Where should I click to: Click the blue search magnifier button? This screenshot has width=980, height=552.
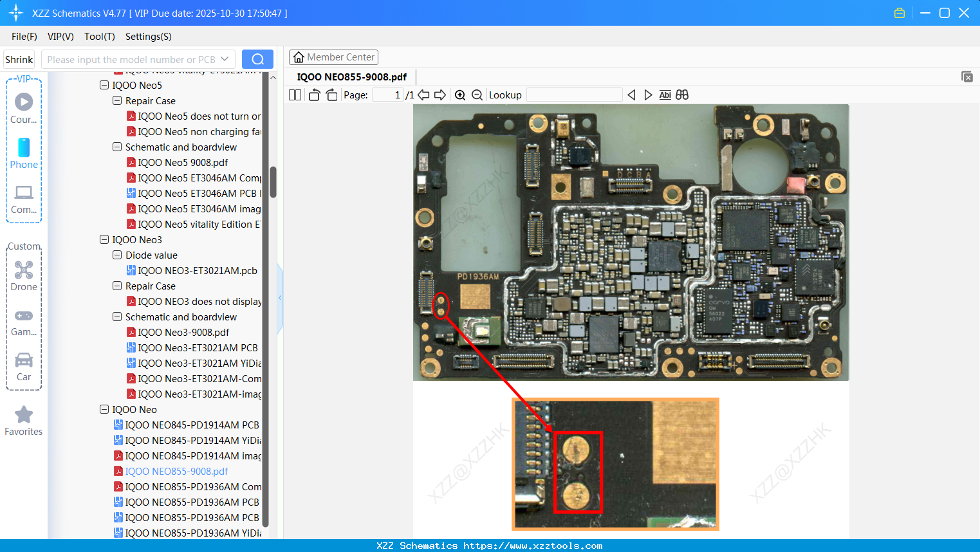tap(257, 59)
